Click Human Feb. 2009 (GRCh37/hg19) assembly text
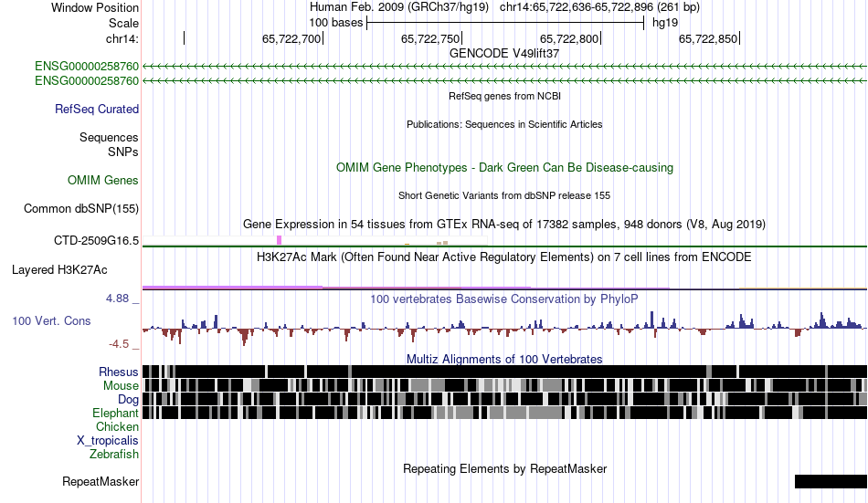The height and width of the screenshot is (503, 868). tap(399, 7)
